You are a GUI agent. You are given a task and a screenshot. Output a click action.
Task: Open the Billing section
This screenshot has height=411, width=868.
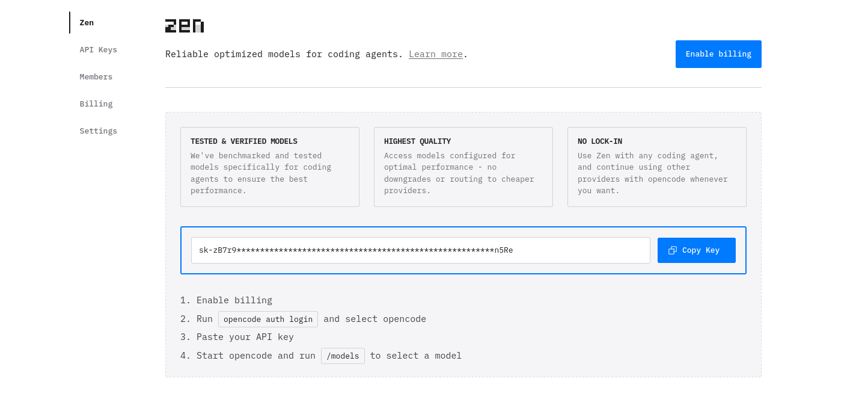pyautogui.click(x=96, y=104)
